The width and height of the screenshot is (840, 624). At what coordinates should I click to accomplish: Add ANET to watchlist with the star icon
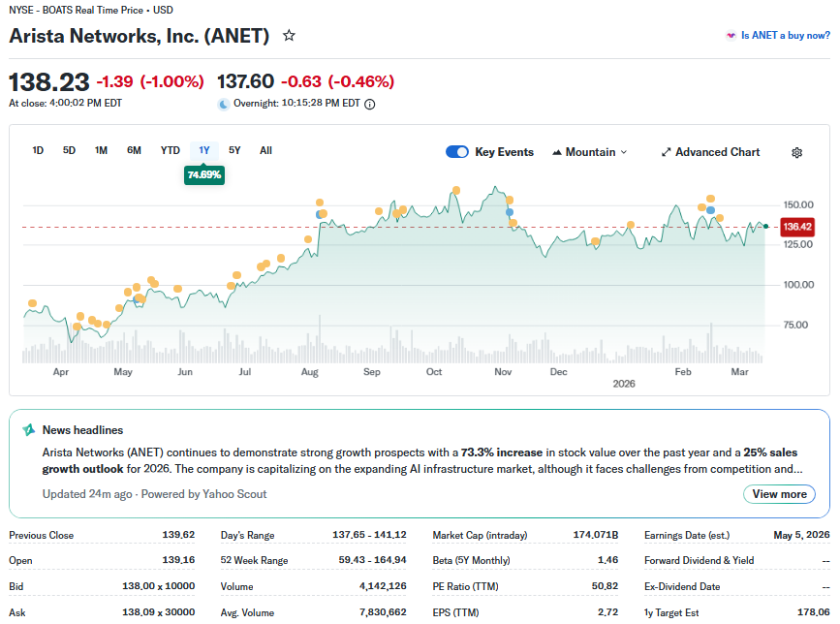pyautogui.click(x=289, y=35)
